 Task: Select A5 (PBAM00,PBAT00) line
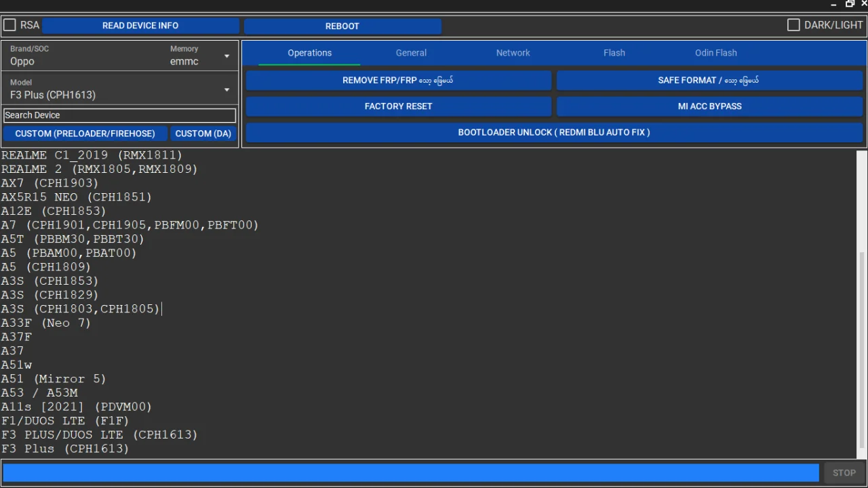(x=68, y=253)
